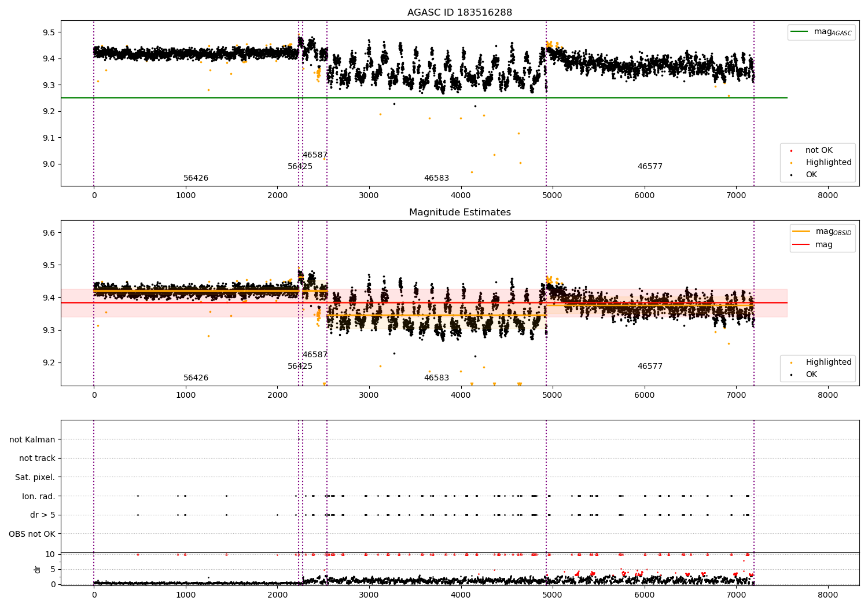
Task: Click the 5000 x-axis tick of the middle plot
Action: (552, 395)
